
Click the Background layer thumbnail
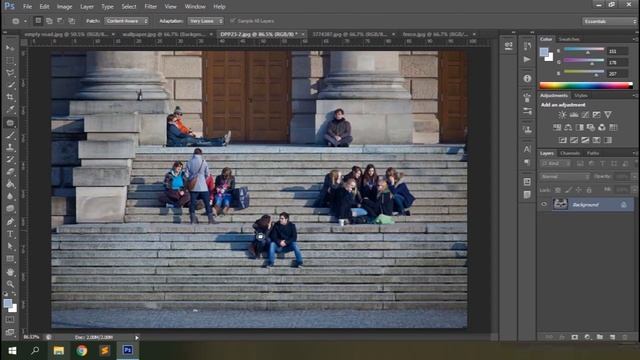pos(560,204)
